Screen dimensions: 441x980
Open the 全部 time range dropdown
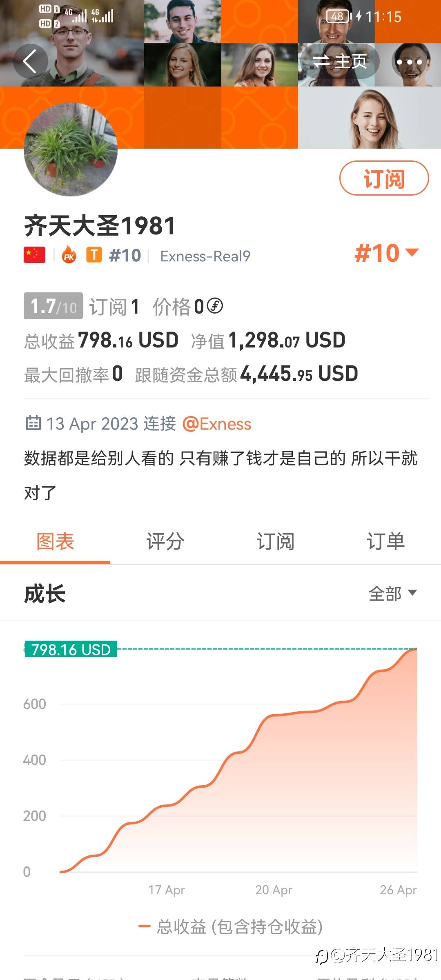pos(392,593)
